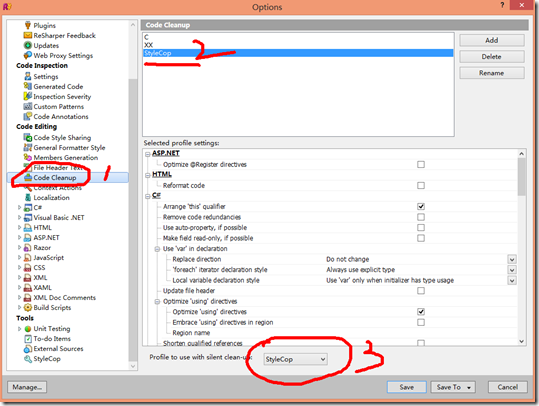Viewport: 539px width, 406px height.
Task: Open Context Actions options page
Action: coord(57,188)
